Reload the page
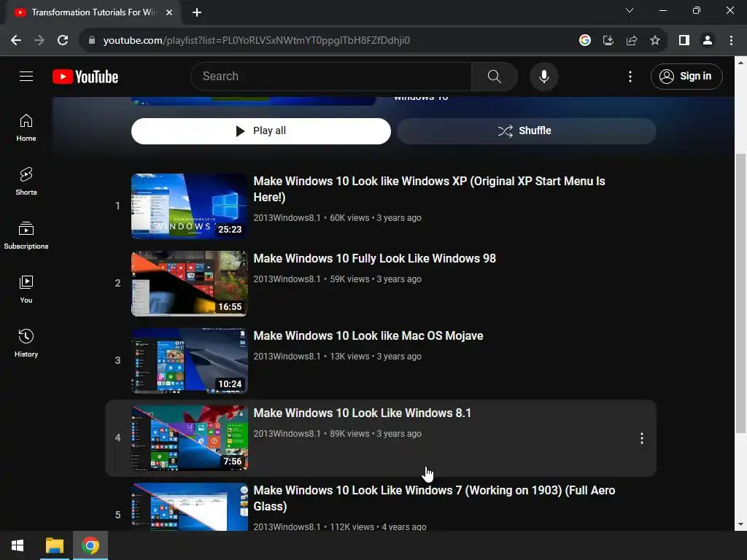Screen dimensions: 747x560 pos(63,41)
